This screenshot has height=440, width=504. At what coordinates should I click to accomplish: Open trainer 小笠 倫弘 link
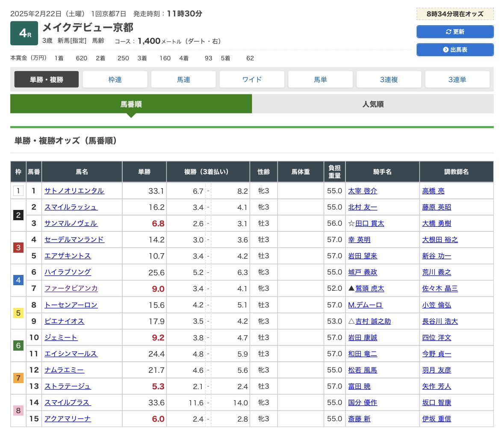coord(436,305)
